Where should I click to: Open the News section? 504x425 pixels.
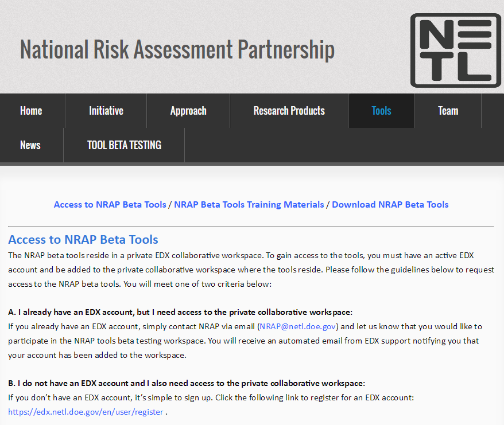tap(30, 145)
